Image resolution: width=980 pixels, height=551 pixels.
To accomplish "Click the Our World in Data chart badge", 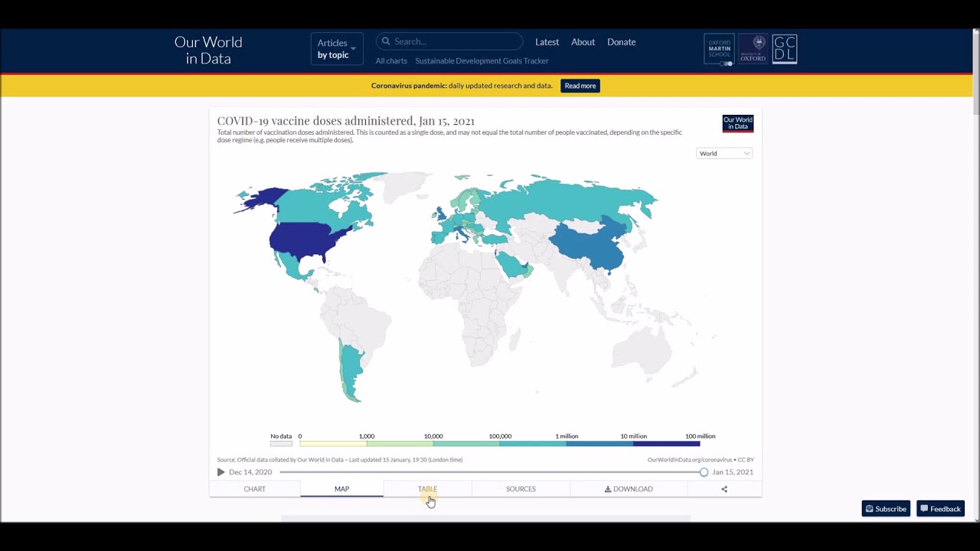I will tap(737, 123).
